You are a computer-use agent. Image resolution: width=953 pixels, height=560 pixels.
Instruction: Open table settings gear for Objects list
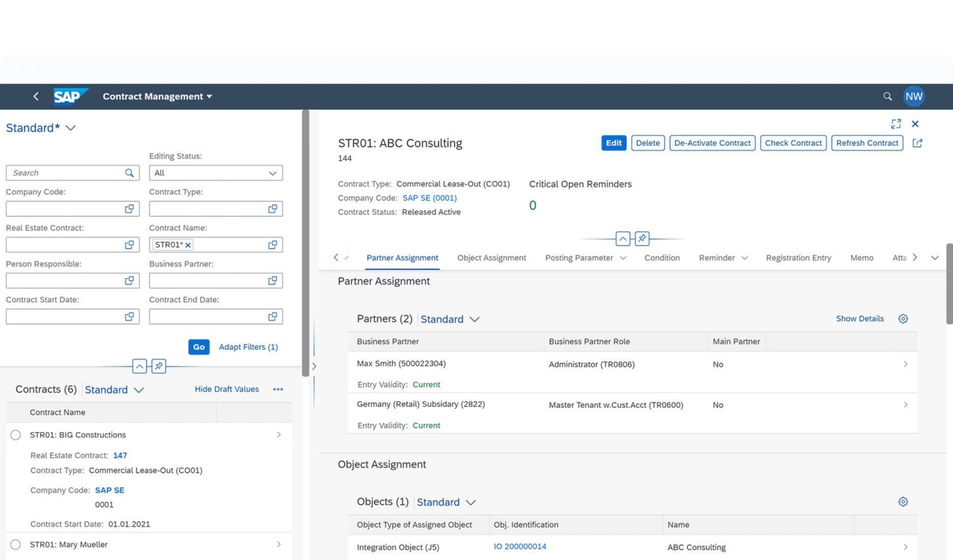click(x=903, y=501)
